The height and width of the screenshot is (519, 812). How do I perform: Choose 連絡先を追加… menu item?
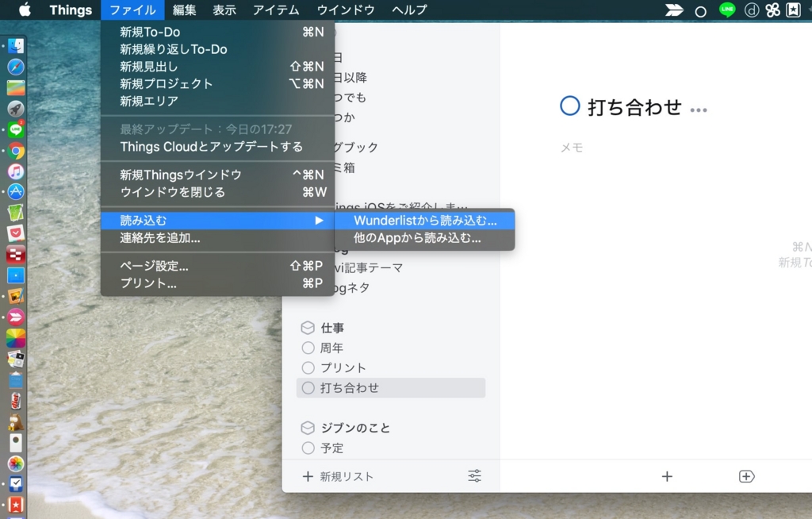(x=217, y=238)
